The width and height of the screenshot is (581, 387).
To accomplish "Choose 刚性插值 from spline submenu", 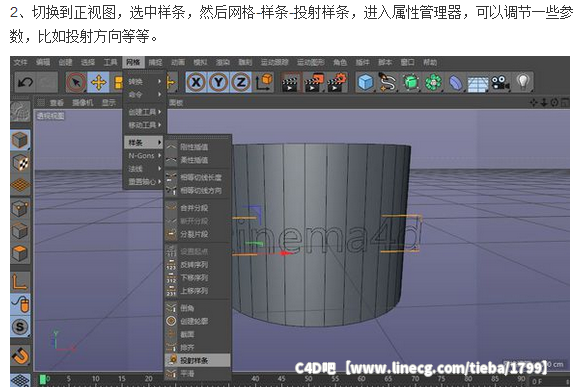I will tap(197, 147).
